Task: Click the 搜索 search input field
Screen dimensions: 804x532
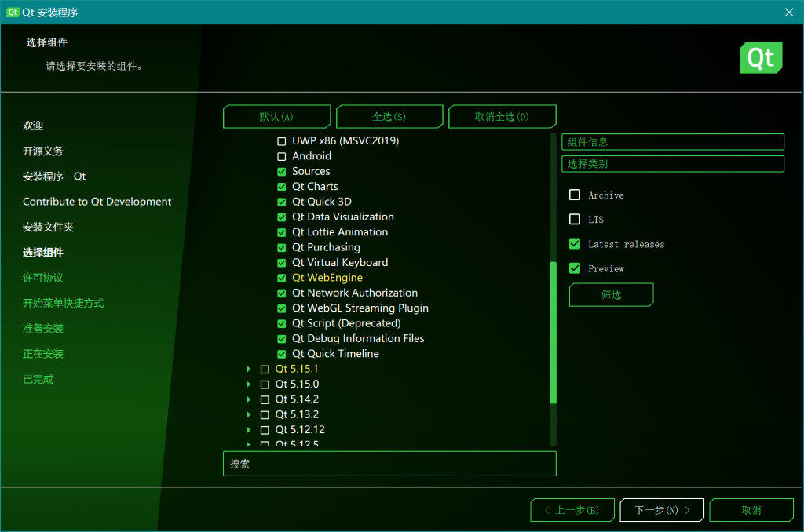Action: pyautogui.click(x=389, y=464)
